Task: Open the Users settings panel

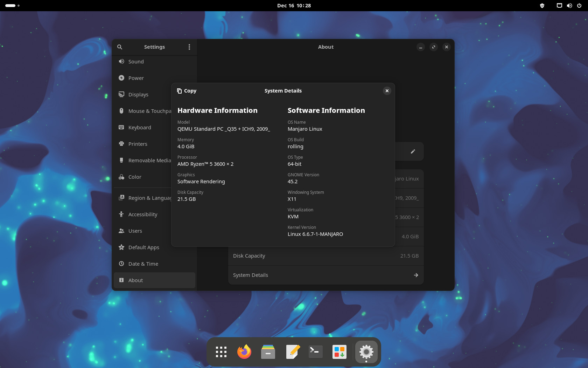Action: coord(143,231)
